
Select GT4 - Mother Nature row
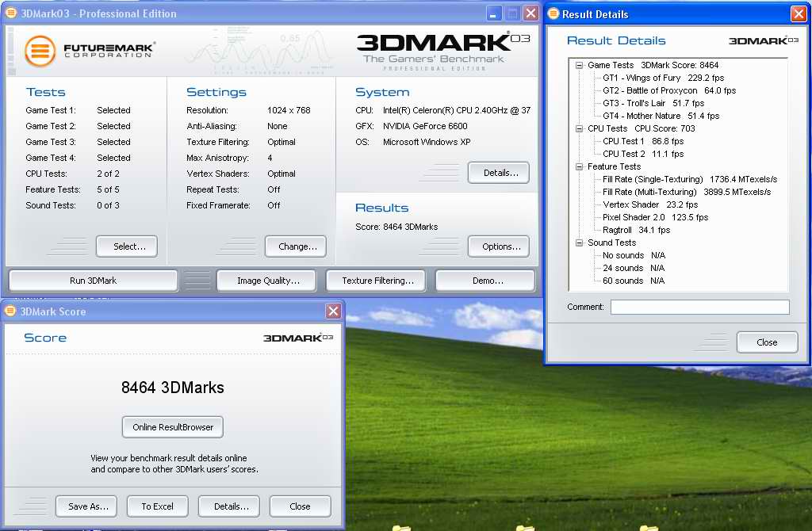pos(661,116)
